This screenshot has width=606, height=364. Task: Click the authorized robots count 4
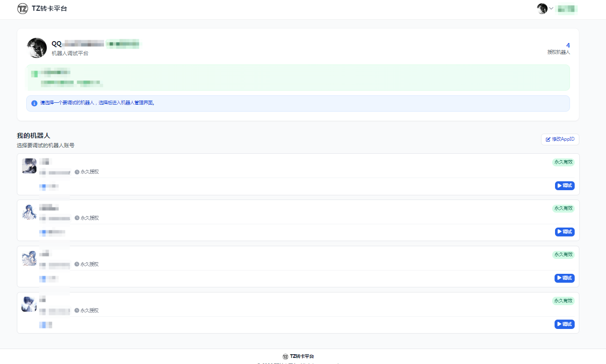tap(568, 45)
